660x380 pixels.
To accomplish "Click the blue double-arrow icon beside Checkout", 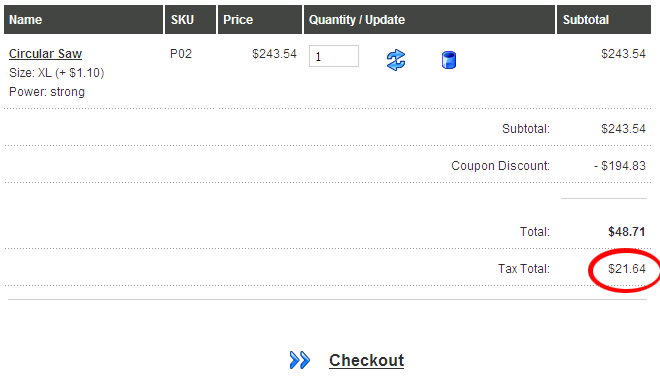I will pos(300,360).
